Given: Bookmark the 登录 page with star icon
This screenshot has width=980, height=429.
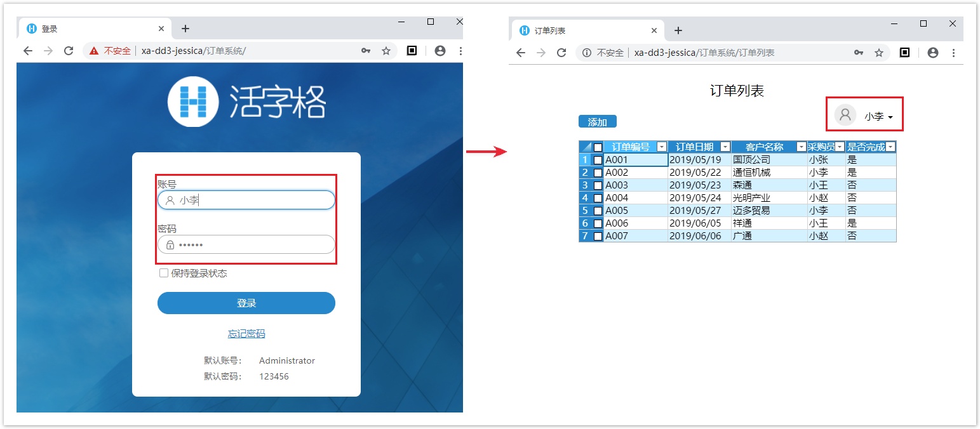Looking at the screenshot, I should pyautogui.click(x=386, y=51).
